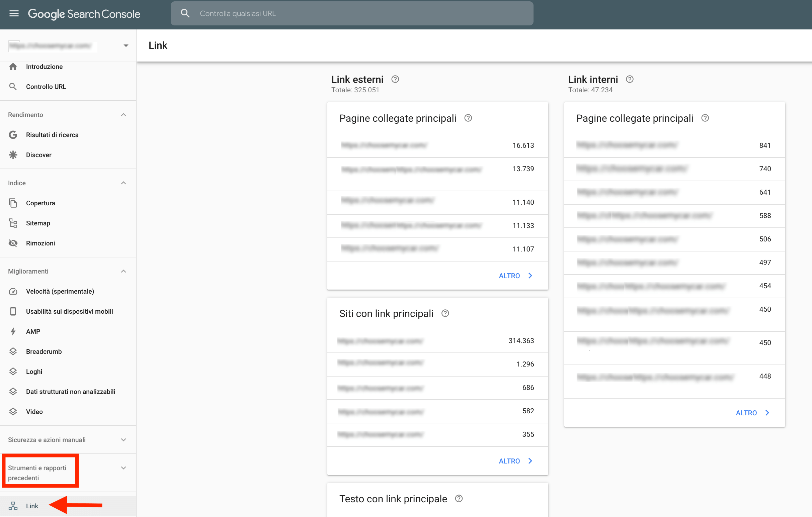Click the Video layers icon

point(13,412)
